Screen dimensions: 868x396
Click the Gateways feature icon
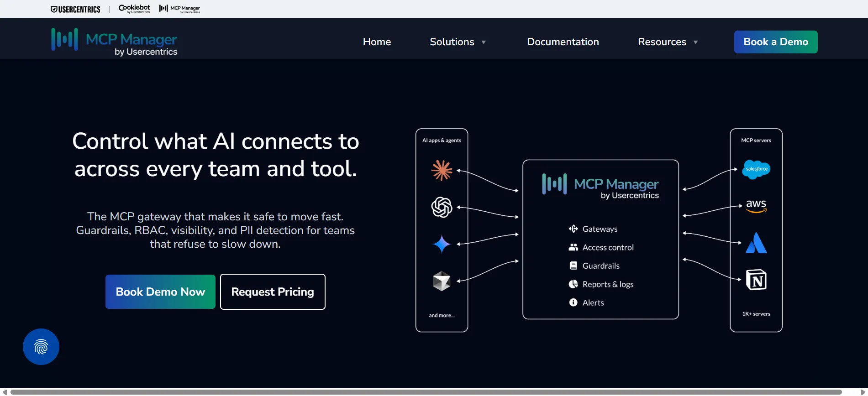click(573, 229)
